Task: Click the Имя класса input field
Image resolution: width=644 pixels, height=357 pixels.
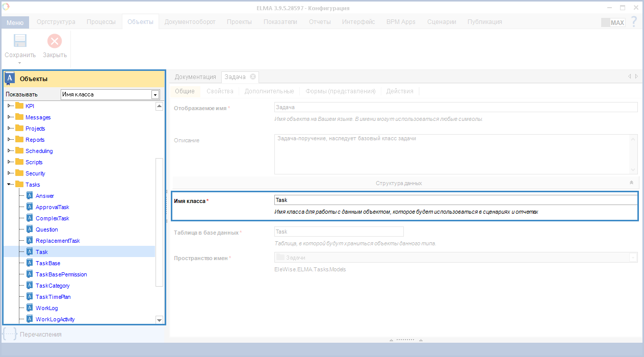Action: tap(456, 200)
